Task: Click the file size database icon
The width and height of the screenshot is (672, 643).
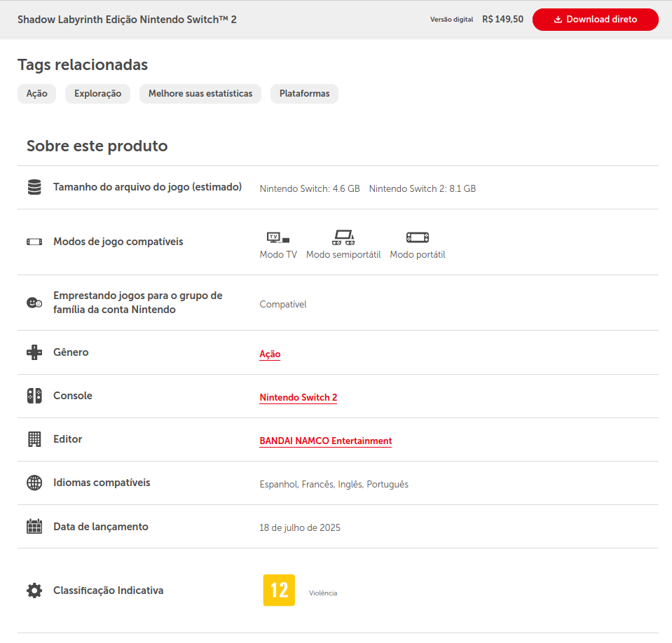Action: [34, 187]
